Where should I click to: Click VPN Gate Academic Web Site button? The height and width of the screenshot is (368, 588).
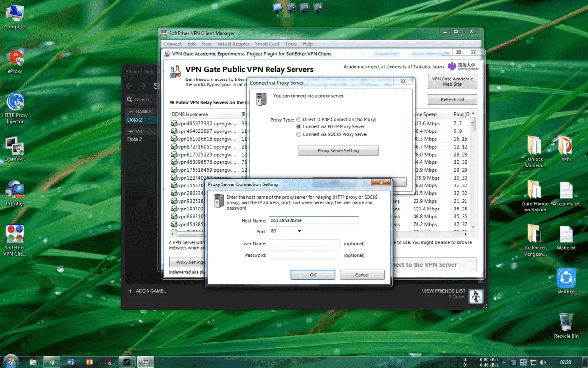pyautogui.click(x=452, y=81)
